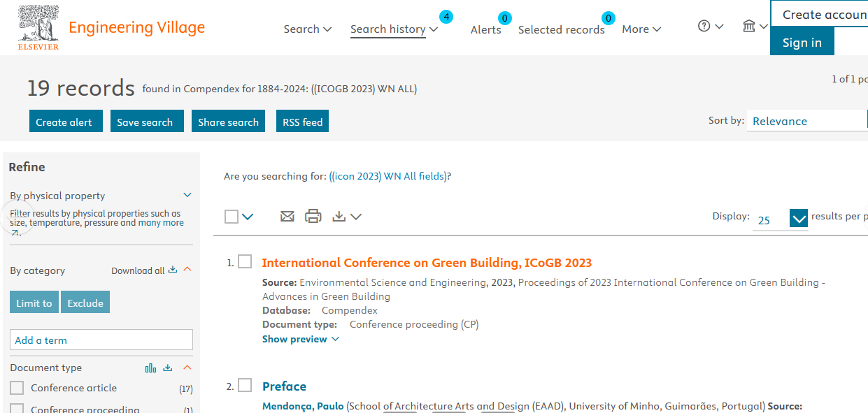Click the Save search button
The height and width of the screenshot is (413, 868).
tap(147, 121)
